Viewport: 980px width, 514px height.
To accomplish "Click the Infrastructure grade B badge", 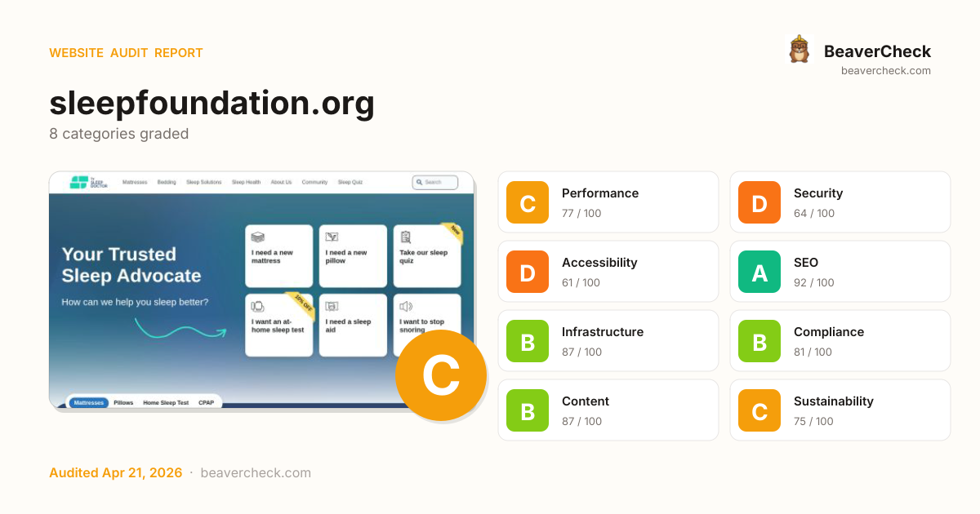I will click(x=528, y=341).
